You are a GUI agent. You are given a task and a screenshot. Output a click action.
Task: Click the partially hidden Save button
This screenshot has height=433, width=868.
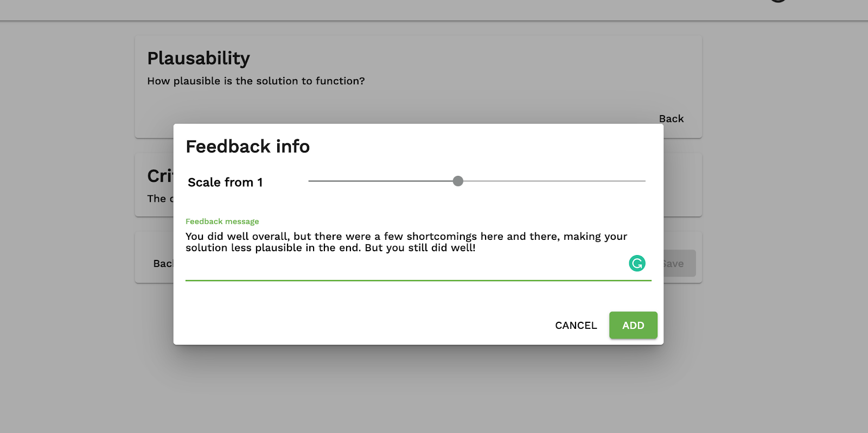point(678,264)
